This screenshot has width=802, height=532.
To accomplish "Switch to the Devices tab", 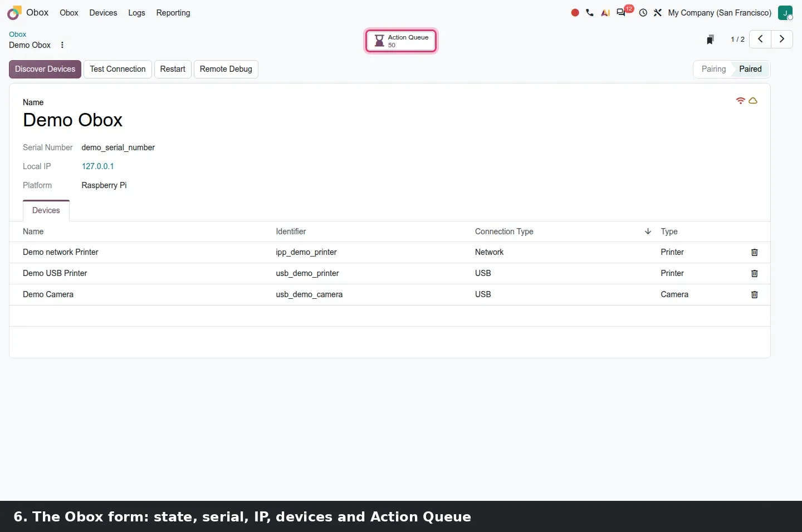I will [46, 210].
